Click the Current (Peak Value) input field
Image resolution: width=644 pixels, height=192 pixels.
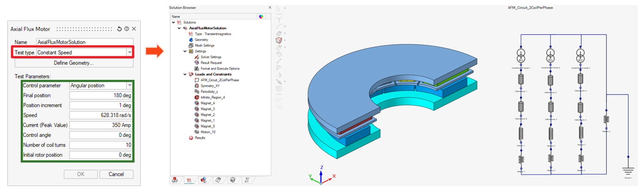[100, 125]
